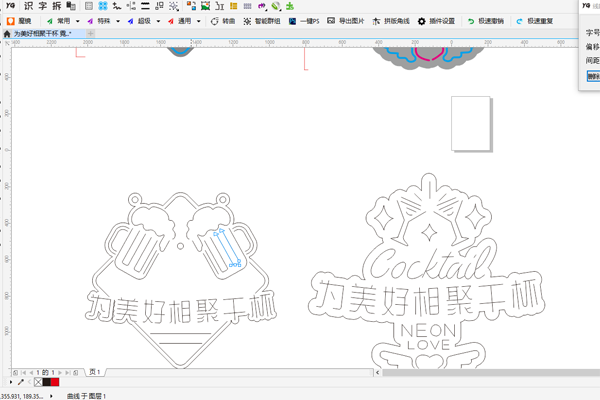The image size is (600, 400).
Task: Click the horizontal scrollbar track
Action: tap(491, 372)
